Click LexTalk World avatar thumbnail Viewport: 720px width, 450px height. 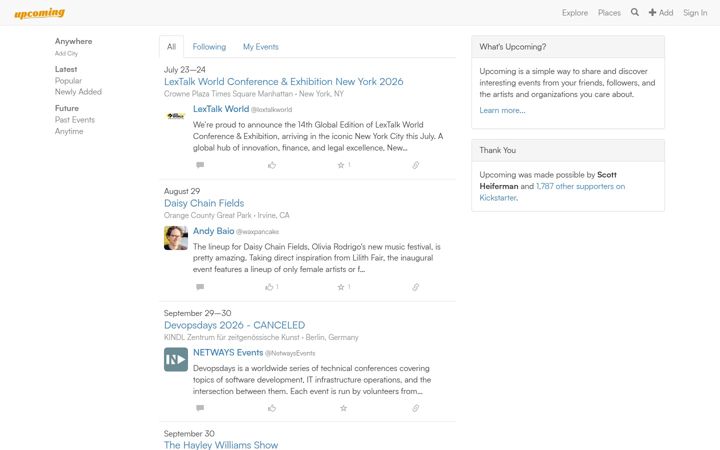click(x=176, y=116)
